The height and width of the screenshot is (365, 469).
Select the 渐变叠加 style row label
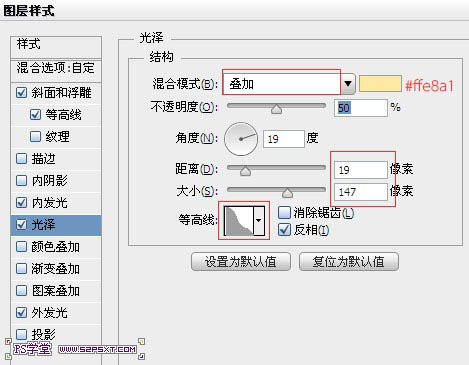pos(55,269)
